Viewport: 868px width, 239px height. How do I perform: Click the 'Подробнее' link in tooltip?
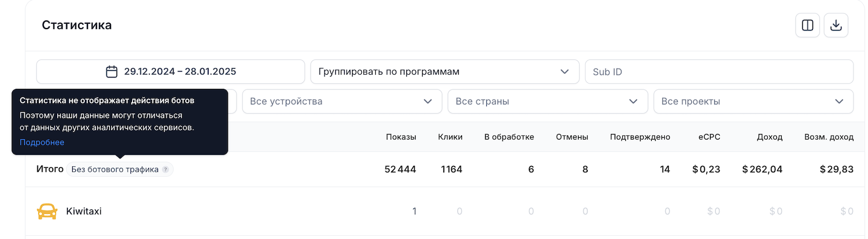click(42, 143)
